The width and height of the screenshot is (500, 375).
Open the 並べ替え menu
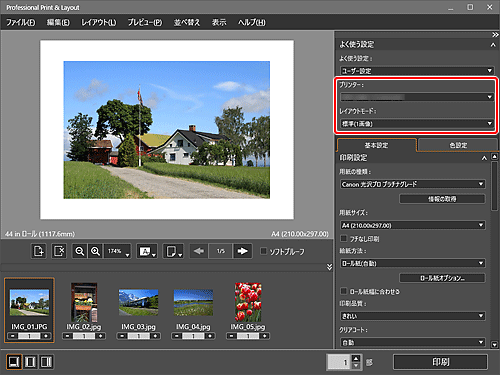point(187,22)
